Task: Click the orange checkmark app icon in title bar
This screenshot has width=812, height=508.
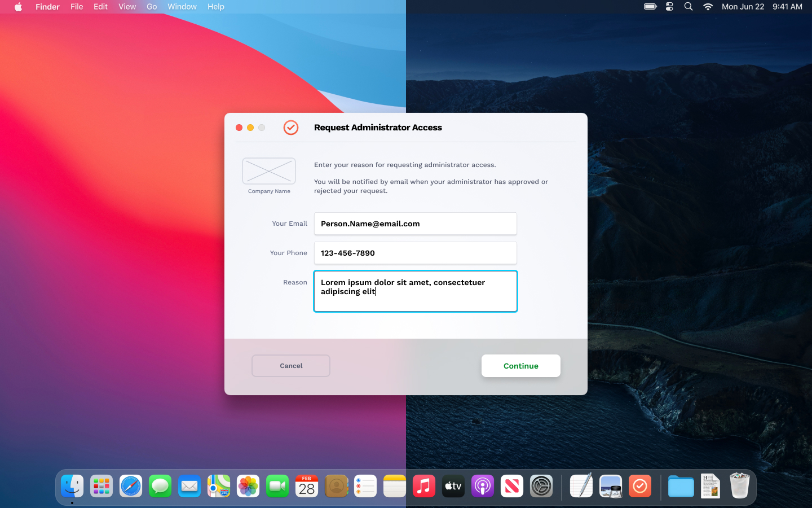Action: (291, 128)
